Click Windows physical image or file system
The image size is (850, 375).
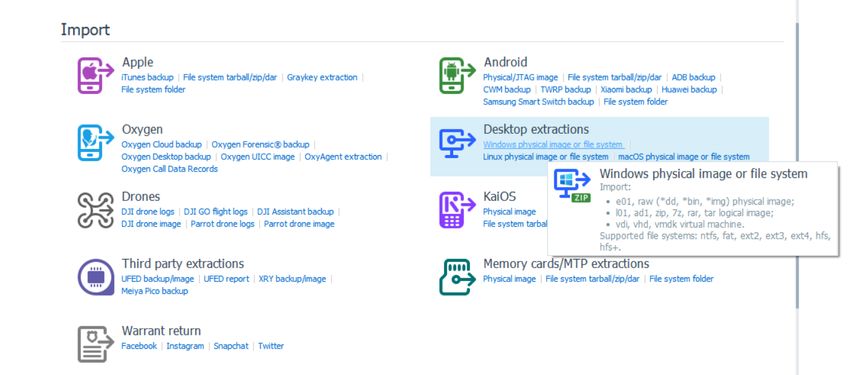click(x=553, y=145)
